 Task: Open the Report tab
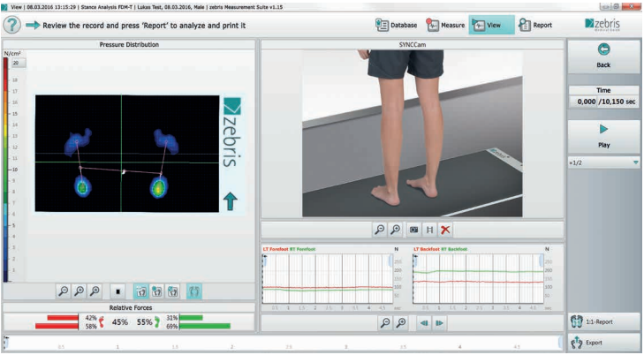tap(535, 26)
